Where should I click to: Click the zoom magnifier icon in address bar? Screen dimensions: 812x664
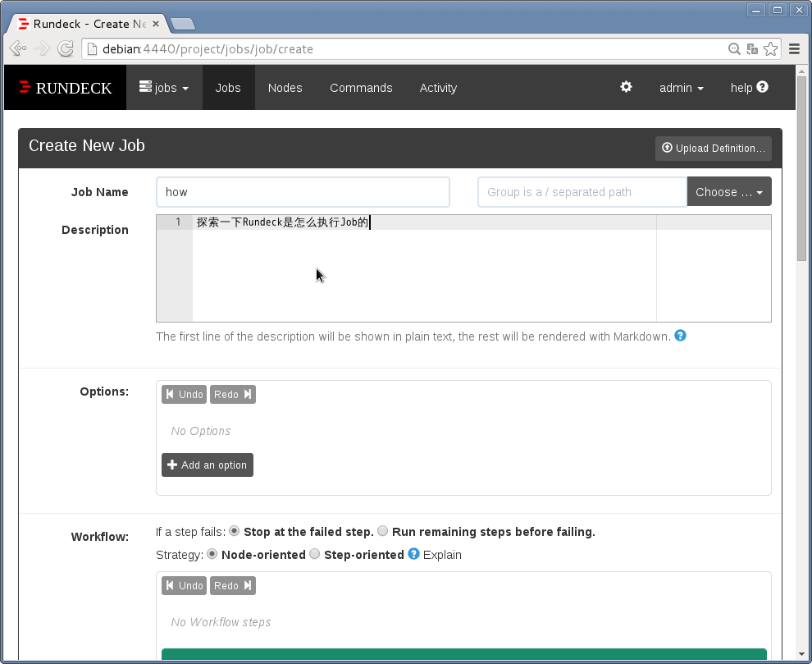click(734, 48)
